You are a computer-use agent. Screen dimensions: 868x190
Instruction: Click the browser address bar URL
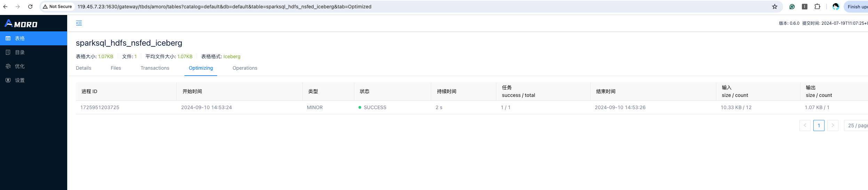tap(224, 7)
